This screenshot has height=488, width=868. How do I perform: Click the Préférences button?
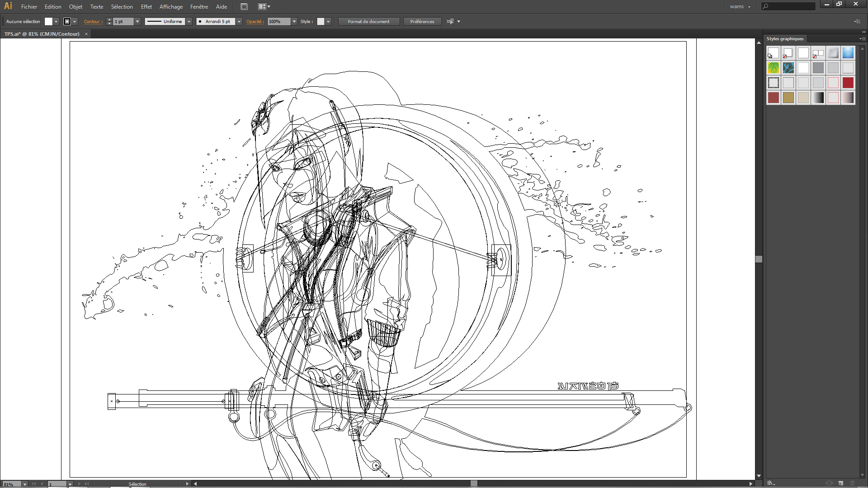pyautogui.click(x=422, y=21)
